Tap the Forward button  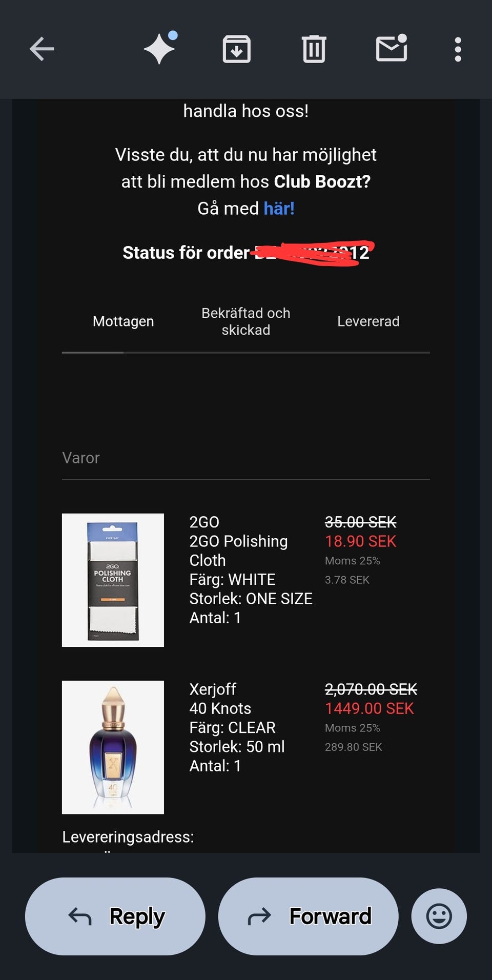click(x=308, y=916)
